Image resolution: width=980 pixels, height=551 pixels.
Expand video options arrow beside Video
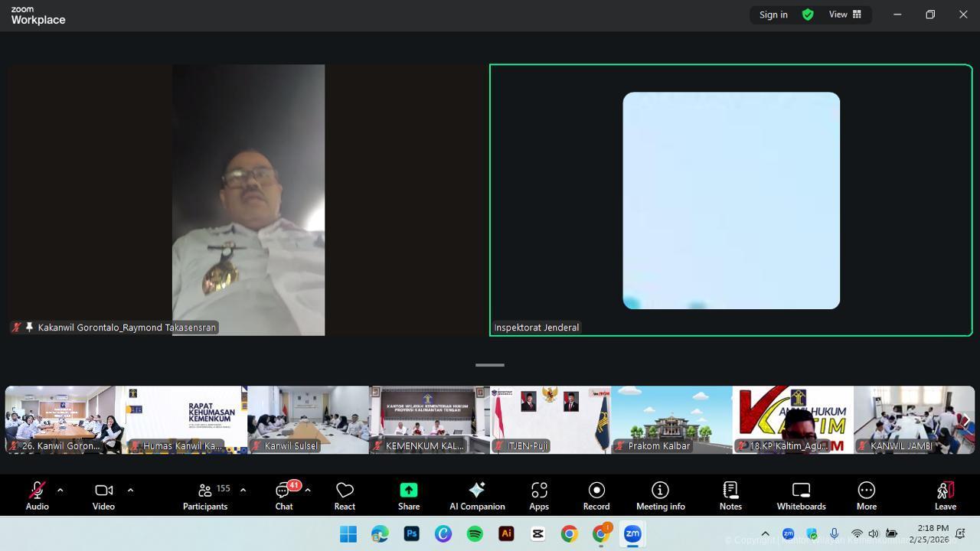click(130, 490)
